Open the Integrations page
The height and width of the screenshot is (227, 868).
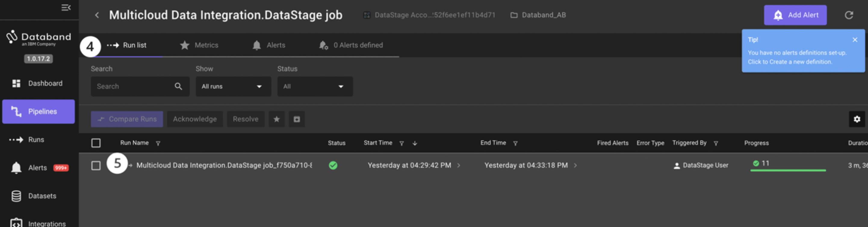[38, 223]
